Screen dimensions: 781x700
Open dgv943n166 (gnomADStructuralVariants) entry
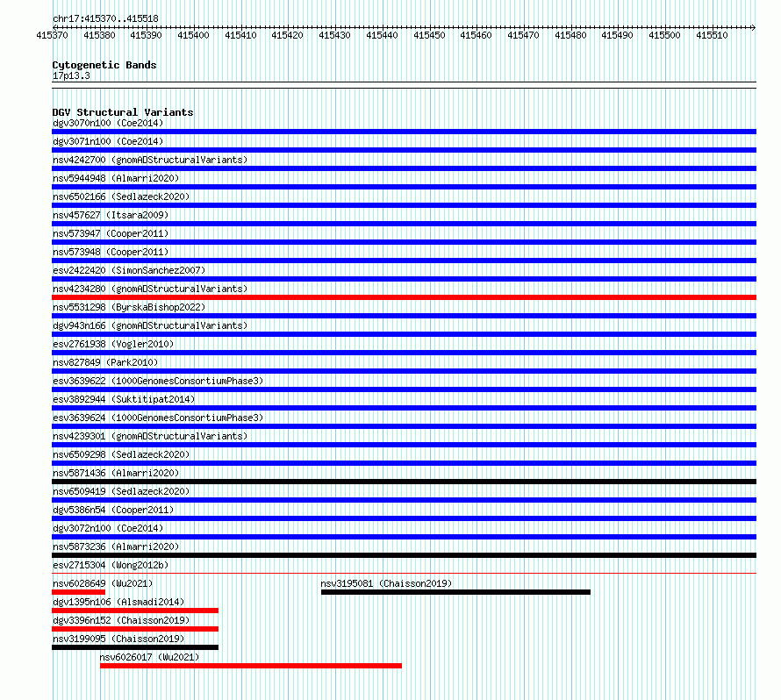tap(150, 325)
